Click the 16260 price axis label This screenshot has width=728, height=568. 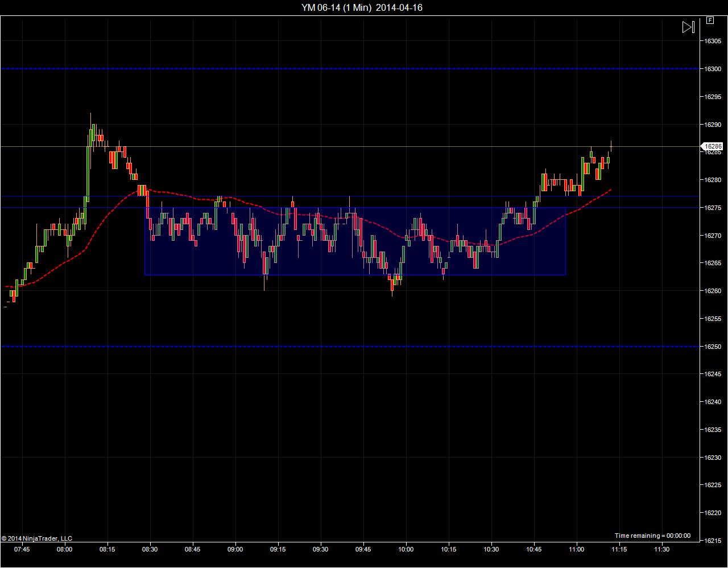(x=713, y=291)
